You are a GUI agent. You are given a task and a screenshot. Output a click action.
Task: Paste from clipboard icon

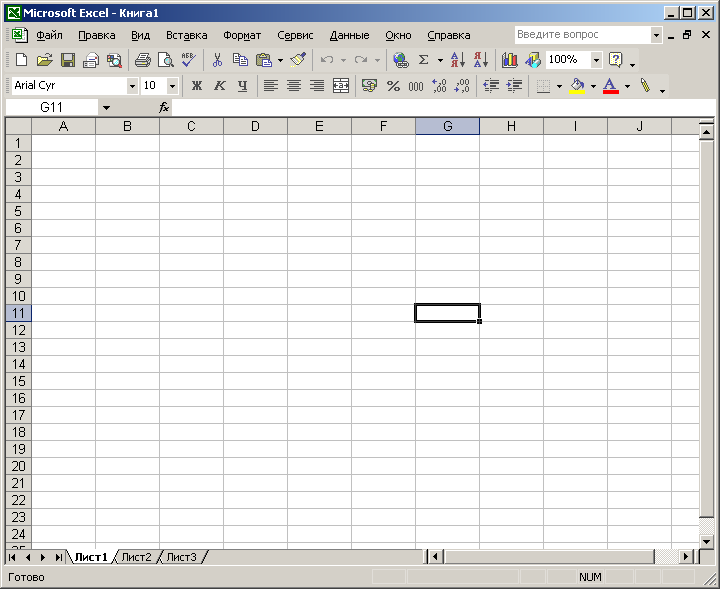264,60
